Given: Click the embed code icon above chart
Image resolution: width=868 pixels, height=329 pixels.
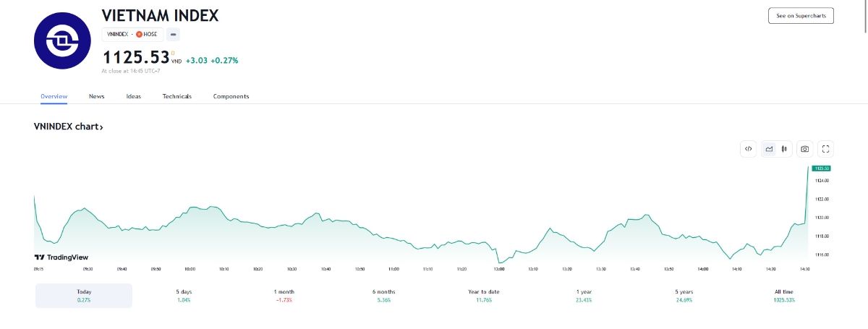Looking at the screenshot, I should pyautogui.click(x=749, y=149).
